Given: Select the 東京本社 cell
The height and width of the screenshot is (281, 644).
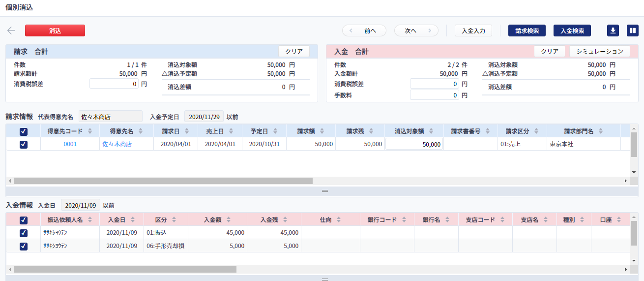Looking at the screenshot, I should coord(584,144).
